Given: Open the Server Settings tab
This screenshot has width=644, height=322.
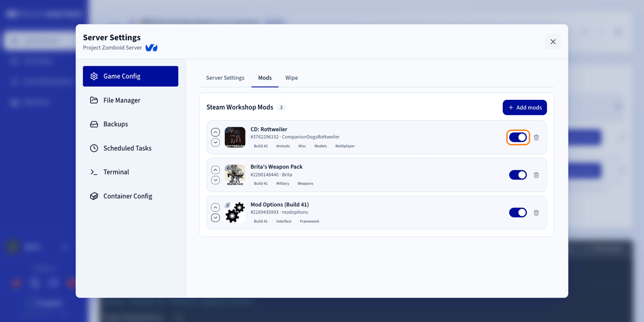Looking at the screenshot, I should click(x=225, y=78).
